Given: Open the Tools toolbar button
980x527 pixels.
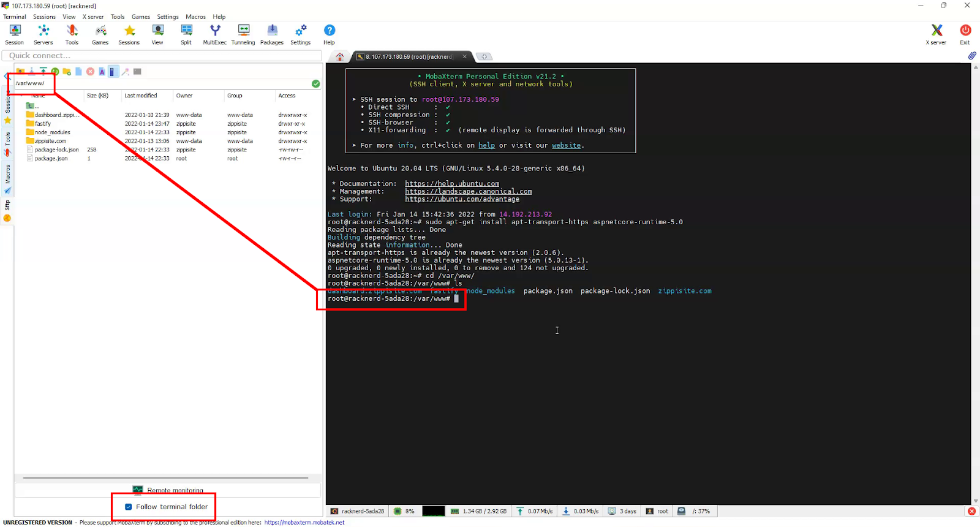Looking at the screenshot, I should pyautogui.click(x=72, y=35).
